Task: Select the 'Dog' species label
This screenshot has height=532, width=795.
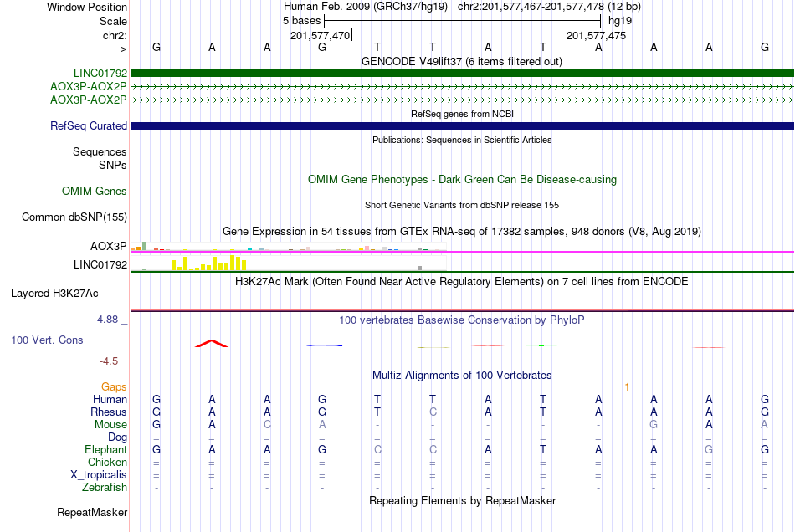Action: click(118, 437)
